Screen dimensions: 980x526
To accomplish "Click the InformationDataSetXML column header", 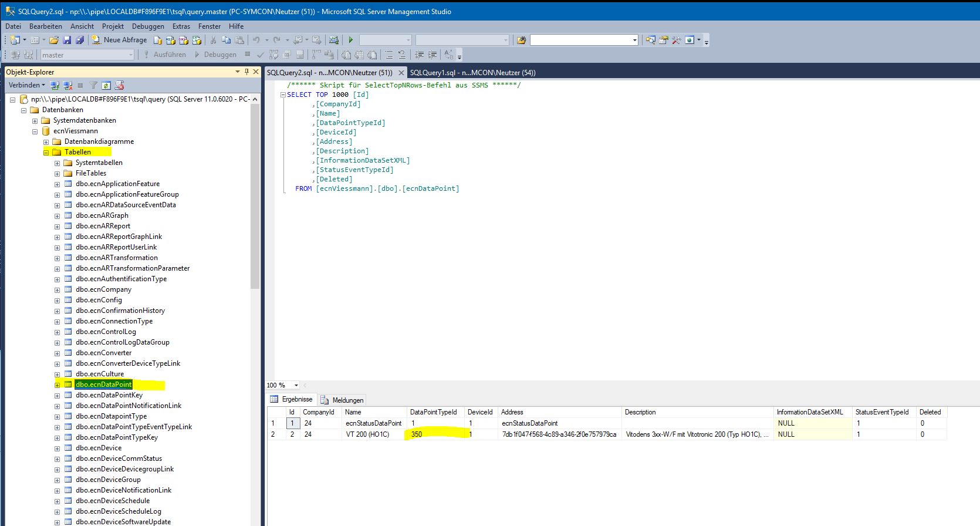I will coord(813,412).
